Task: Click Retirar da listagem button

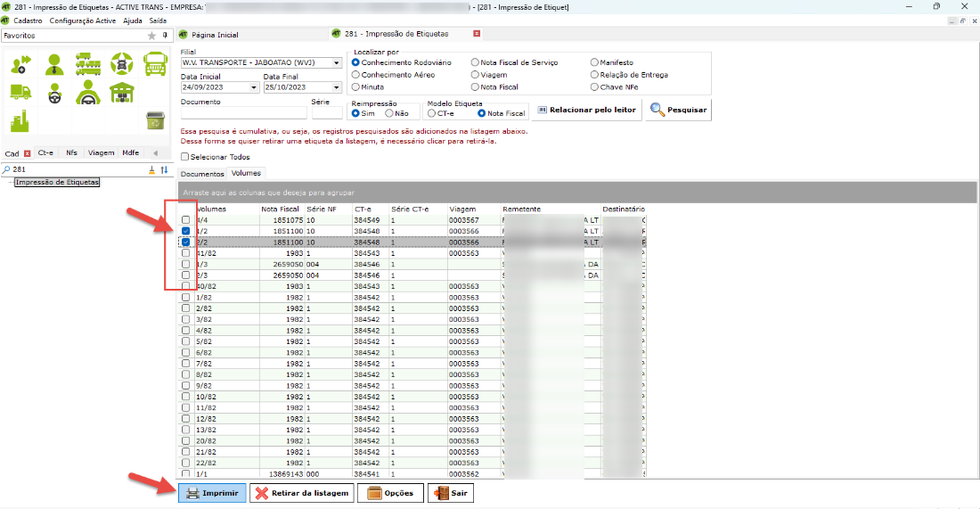Action: click(x=302, y=493)
